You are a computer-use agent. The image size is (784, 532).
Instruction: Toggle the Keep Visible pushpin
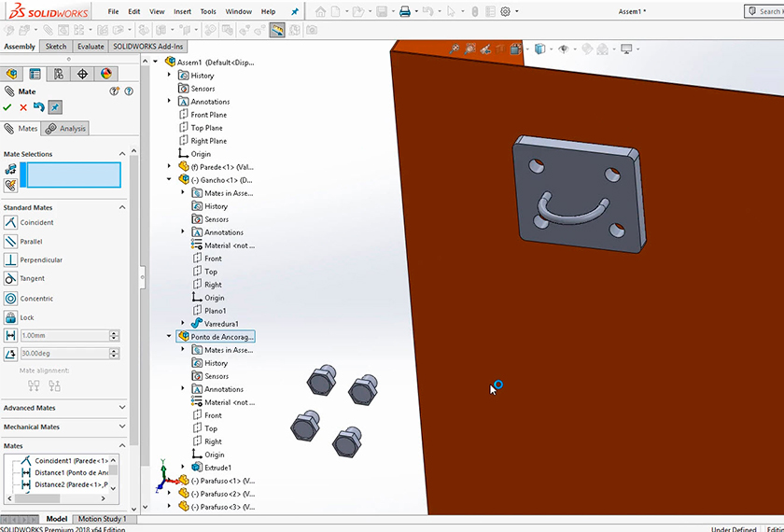(55, 107)
